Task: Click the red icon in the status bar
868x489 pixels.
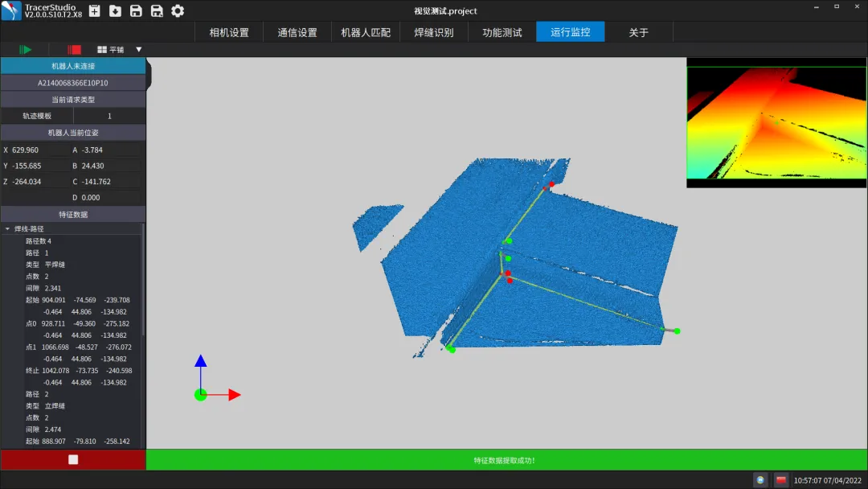Action: click(x=780, y=480)
